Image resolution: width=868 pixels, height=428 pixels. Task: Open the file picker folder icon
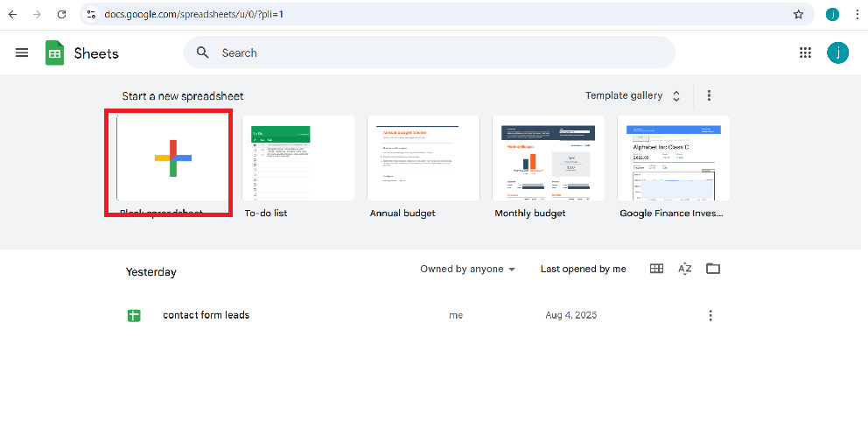(713, 269)
